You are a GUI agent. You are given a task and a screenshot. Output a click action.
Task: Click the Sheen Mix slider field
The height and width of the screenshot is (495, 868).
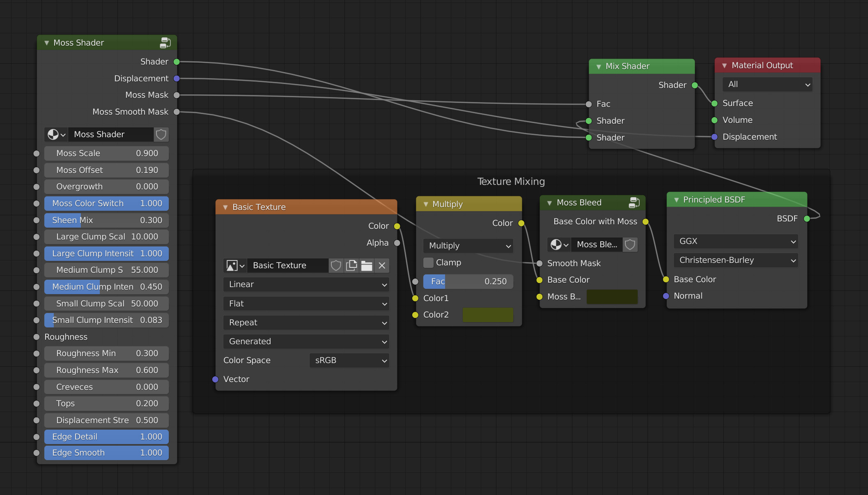click(106, 220)
